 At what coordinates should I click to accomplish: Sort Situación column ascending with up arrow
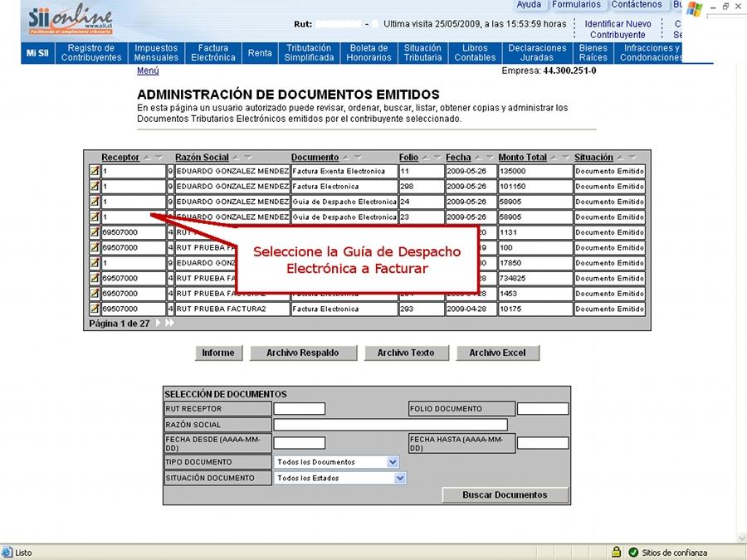(621, 157)
